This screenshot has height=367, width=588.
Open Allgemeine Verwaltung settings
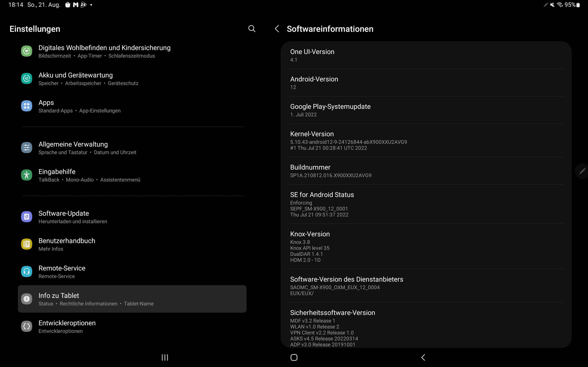click(73, 148)
